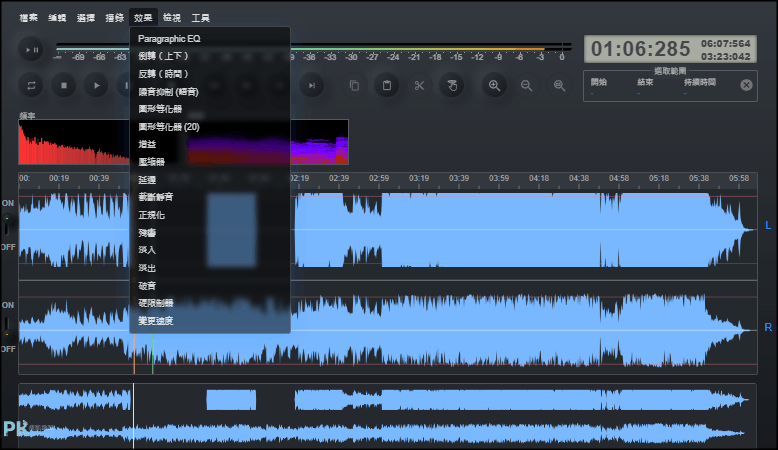
Task: Click the paste clipboard icon
Action: tap(387, 85)
